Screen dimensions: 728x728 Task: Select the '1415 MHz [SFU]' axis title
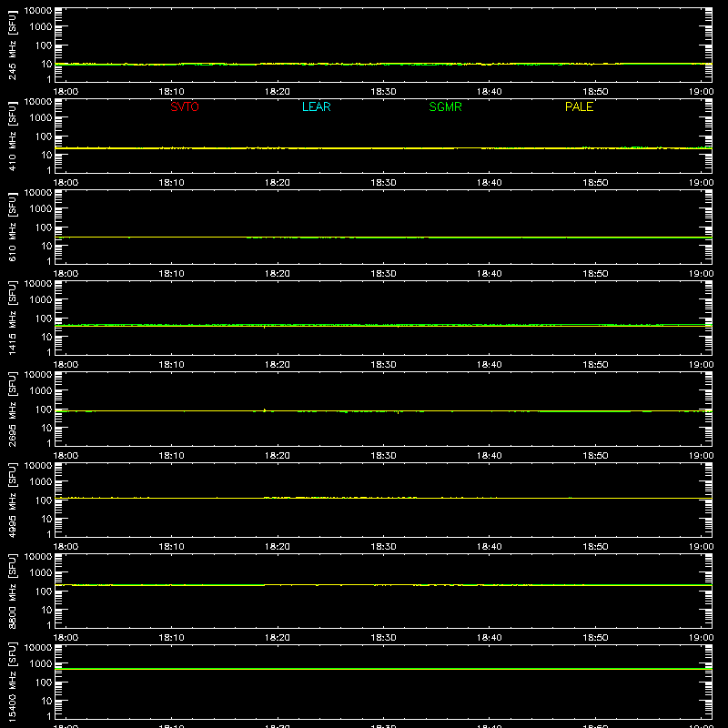[12, 318]
